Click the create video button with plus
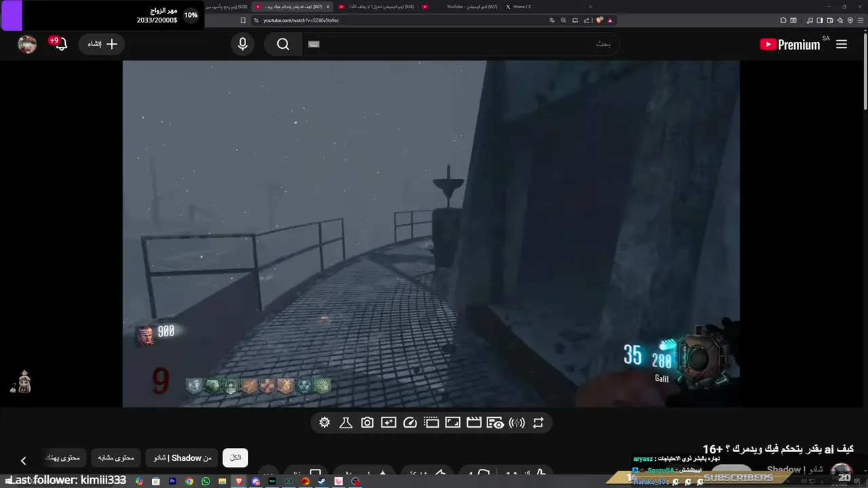The width and height of the screenshot is (868, 488). pyautogui.click(x=102, y=44)
